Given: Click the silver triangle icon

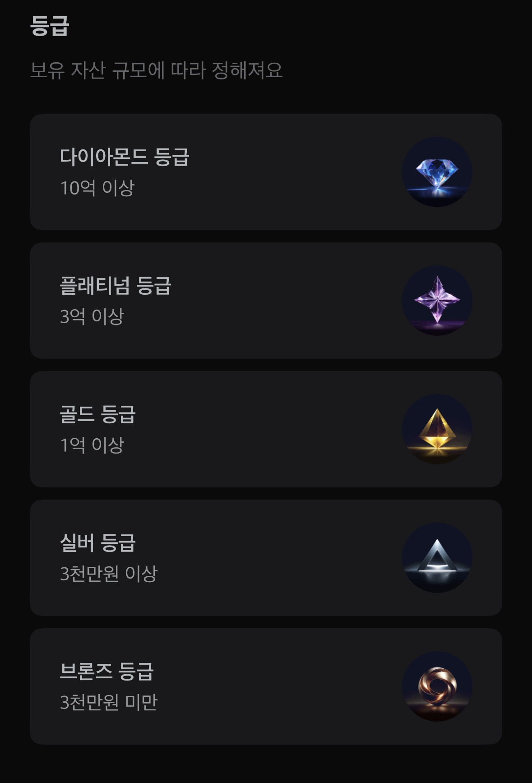Looking at the screenshot, I should [x=437, y=558].
